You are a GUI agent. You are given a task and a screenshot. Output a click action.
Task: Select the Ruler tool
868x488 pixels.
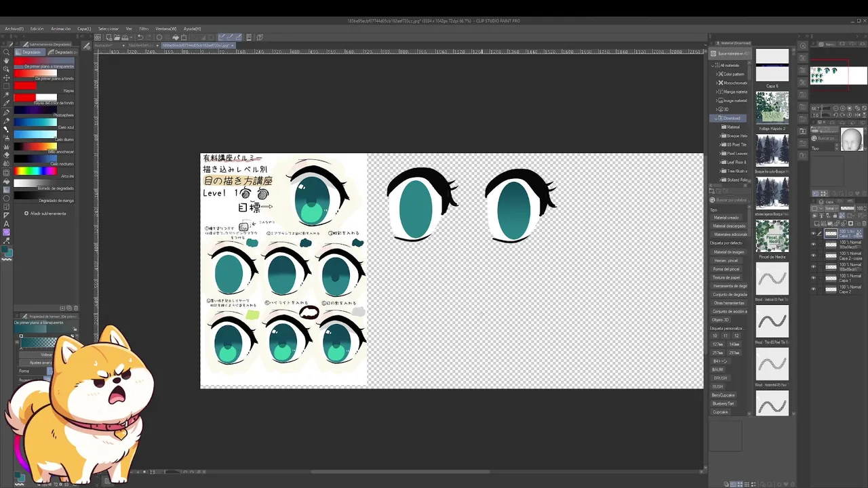click(x=7, y=216)
